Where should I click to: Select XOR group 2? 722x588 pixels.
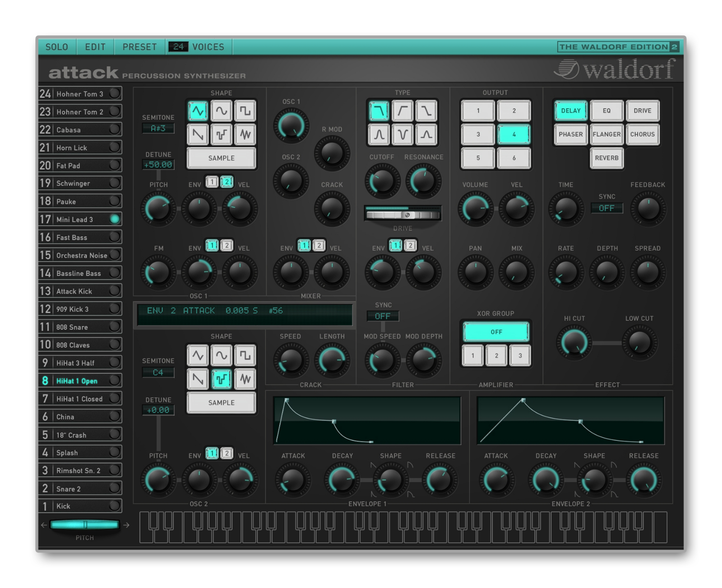[x=496, y=356]
